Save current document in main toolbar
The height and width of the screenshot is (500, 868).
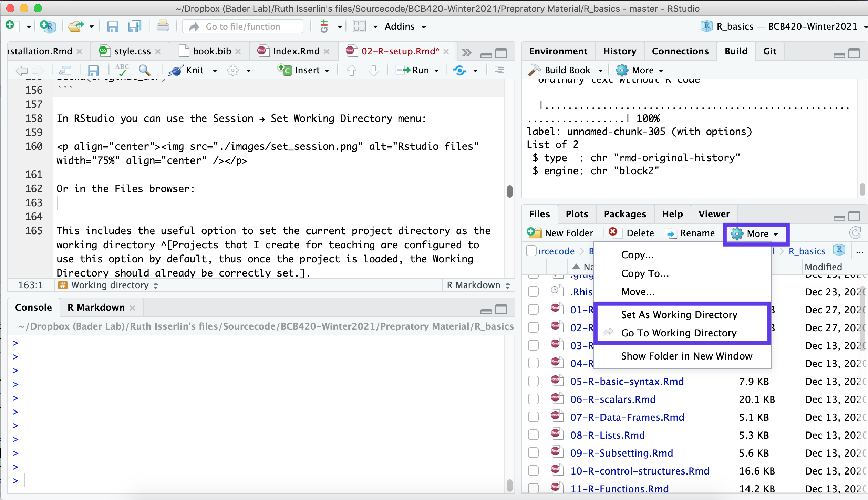[x=112, y=27]
